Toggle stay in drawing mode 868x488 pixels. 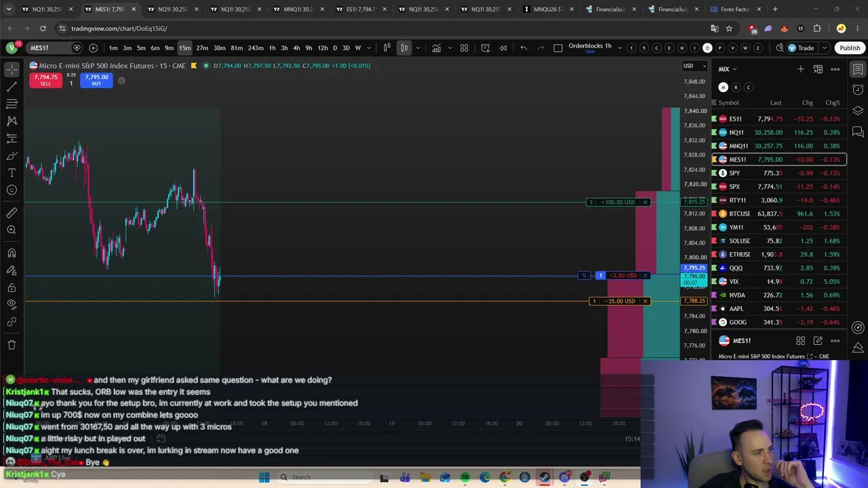[12, 270]
